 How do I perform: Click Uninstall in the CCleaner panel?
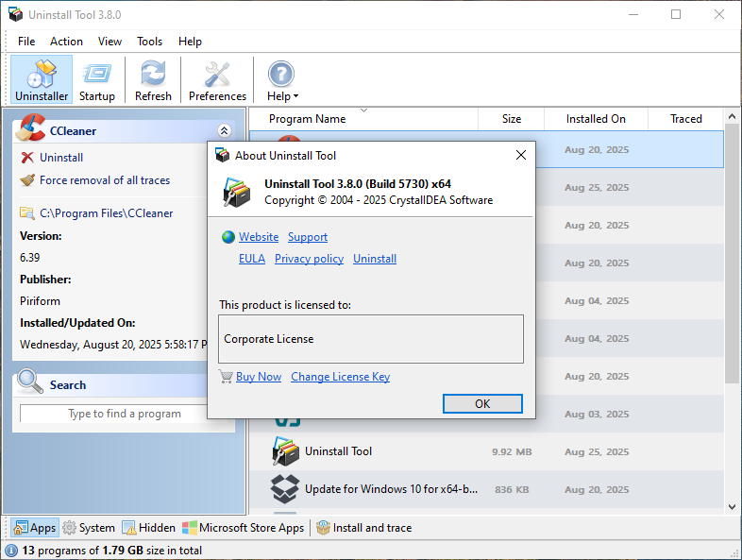[61, 158]
